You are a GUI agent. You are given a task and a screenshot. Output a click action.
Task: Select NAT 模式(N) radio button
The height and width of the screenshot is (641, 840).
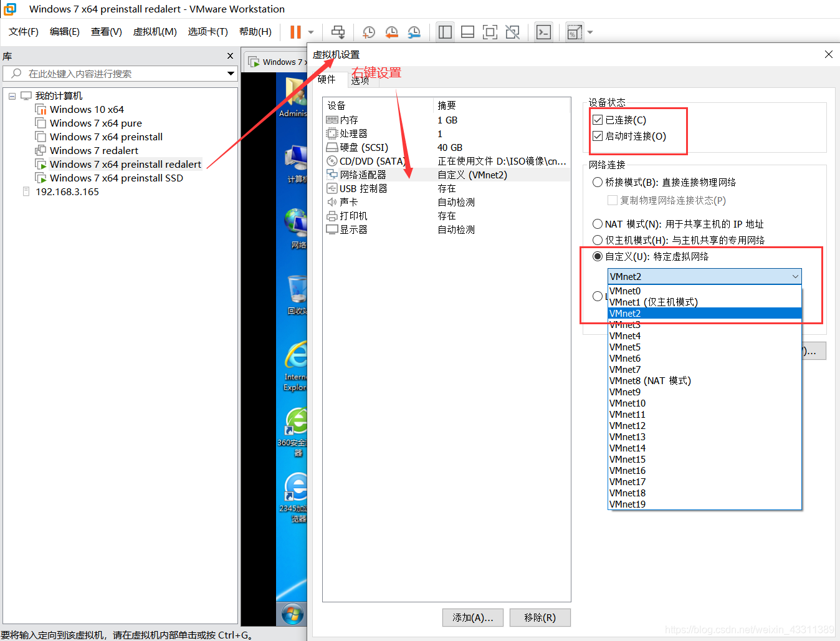[598, 224]
